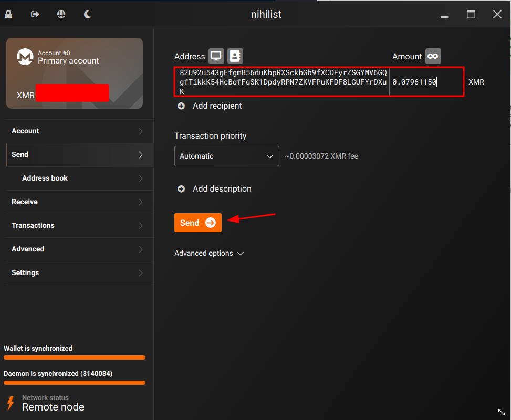Click the plus icon beside Add description

tap(181, 189)
